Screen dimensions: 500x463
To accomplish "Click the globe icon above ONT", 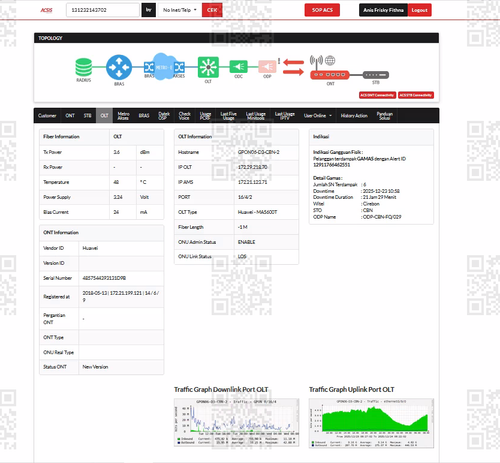I will (330, 60).
